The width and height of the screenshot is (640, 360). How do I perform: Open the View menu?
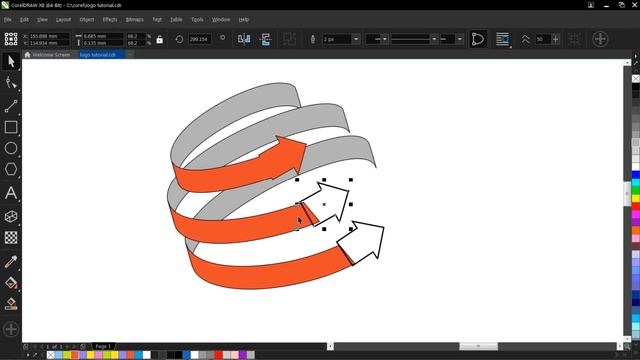point(42,20)
